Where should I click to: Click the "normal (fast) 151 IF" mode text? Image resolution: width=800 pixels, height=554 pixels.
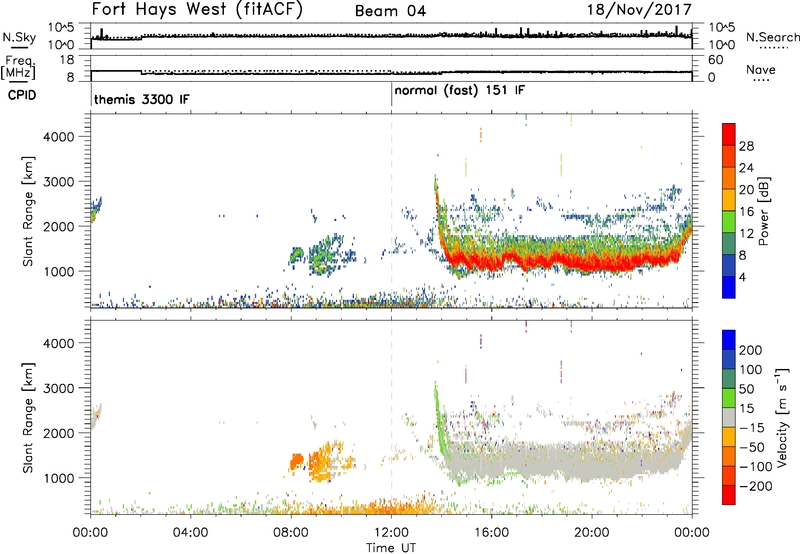click(460, 91)
